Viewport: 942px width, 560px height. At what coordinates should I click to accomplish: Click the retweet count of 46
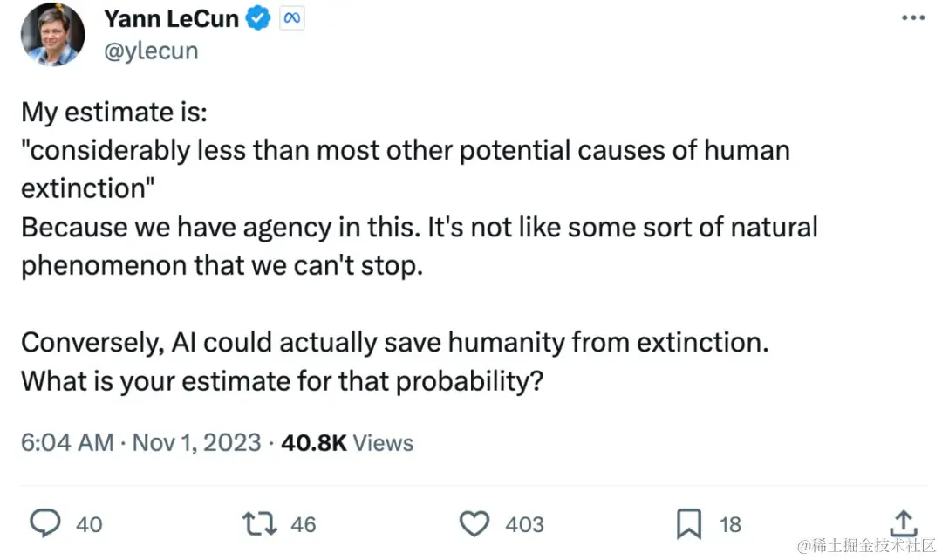[x=304, y=524]
